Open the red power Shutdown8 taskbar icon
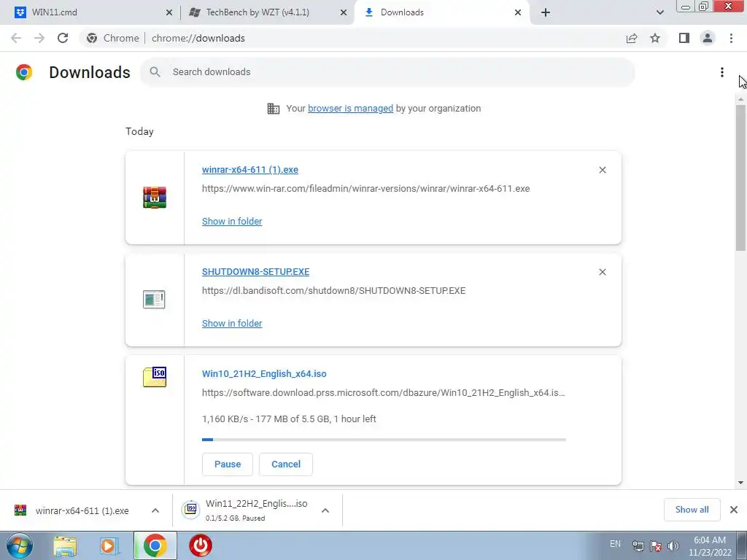The width and height of the screenshot is (747, 560). (x=200, y=545)
